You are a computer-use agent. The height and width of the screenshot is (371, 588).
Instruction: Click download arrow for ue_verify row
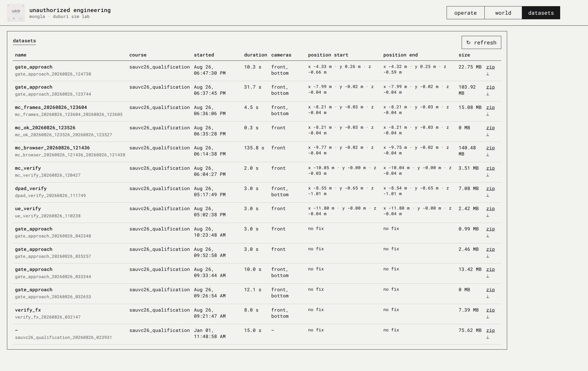(x=488, y=215)
